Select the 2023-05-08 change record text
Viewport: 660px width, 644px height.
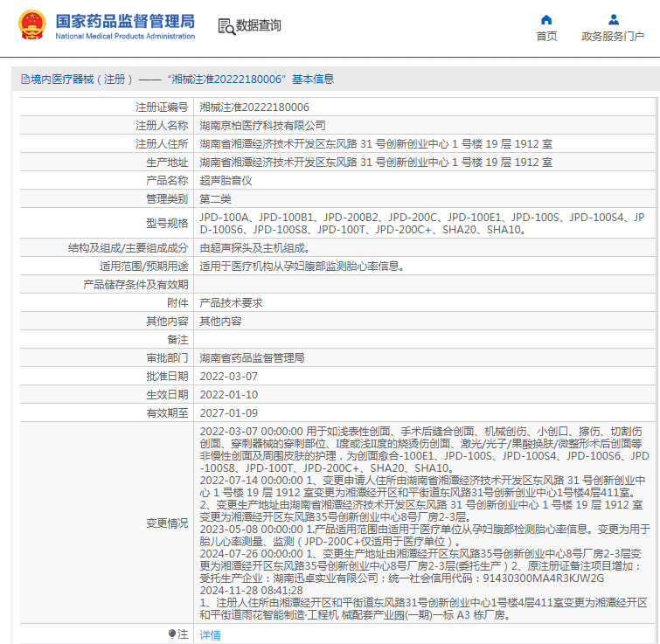pyautogui.click(x=425, y=535)
